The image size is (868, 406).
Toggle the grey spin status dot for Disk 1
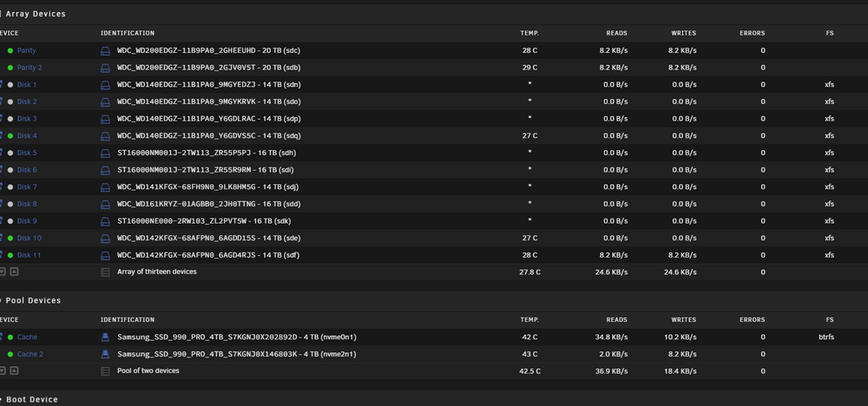(x=10, y=85)
